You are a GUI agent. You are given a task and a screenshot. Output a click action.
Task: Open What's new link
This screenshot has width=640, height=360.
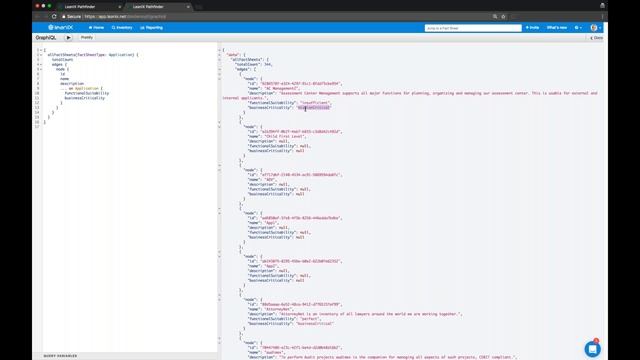(x=557, y=28)
